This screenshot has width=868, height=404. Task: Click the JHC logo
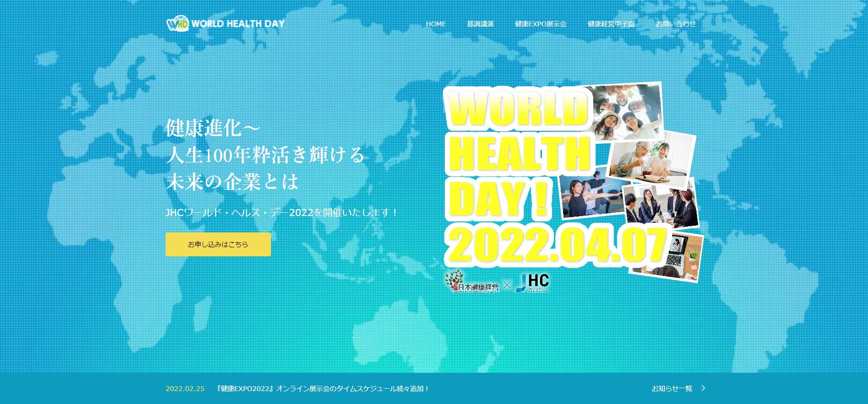533,282
